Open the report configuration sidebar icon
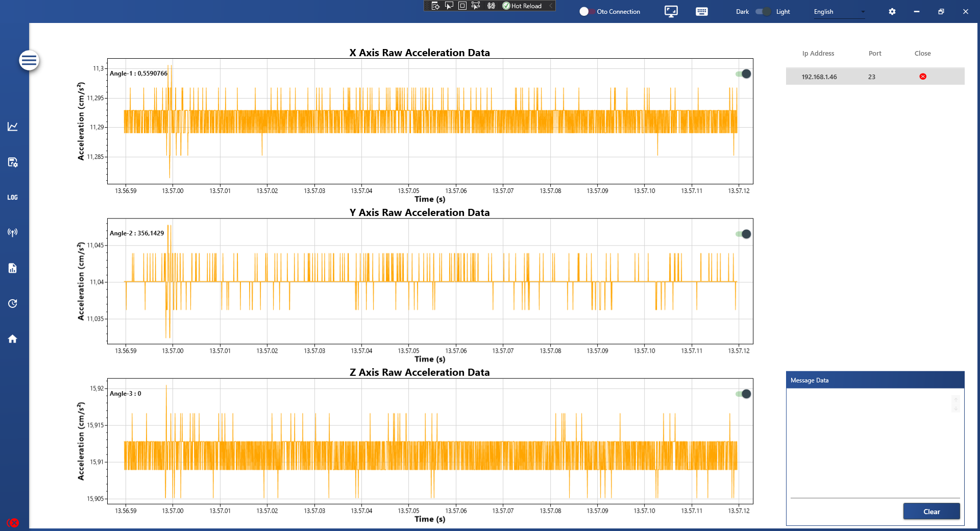 pyautogui.click(x=13, y=162)
